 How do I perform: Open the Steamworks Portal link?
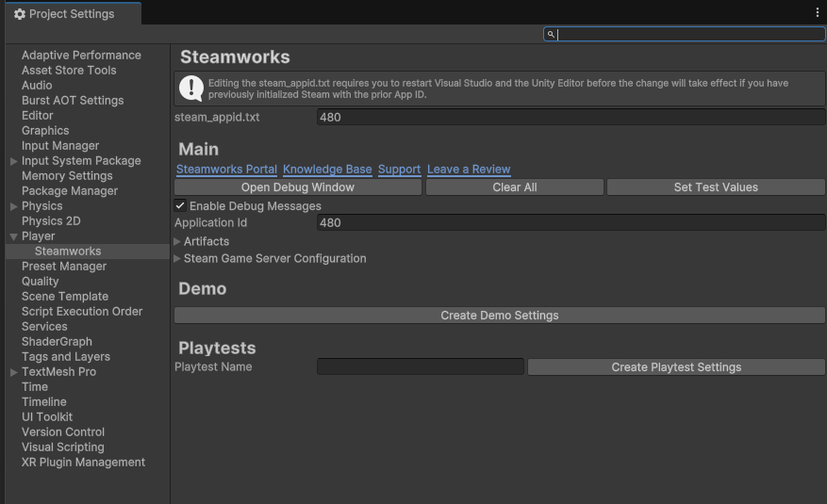point(226,169)
